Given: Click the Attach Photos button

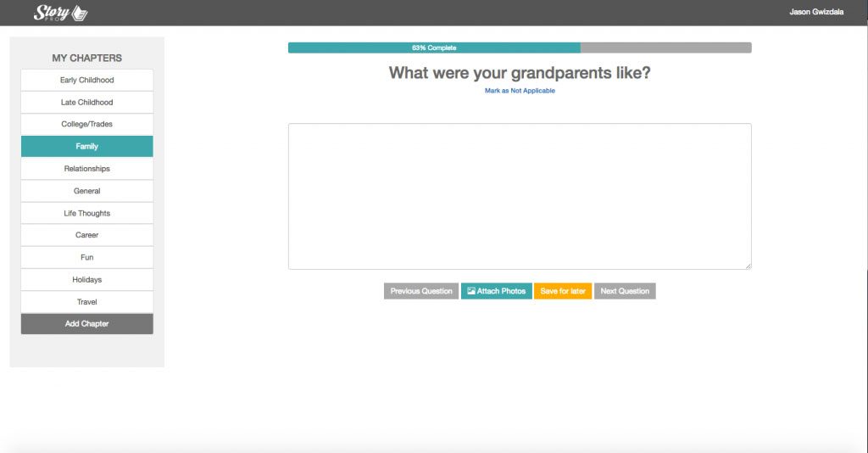Looking at the screenshot, I should tap(496, 291).
